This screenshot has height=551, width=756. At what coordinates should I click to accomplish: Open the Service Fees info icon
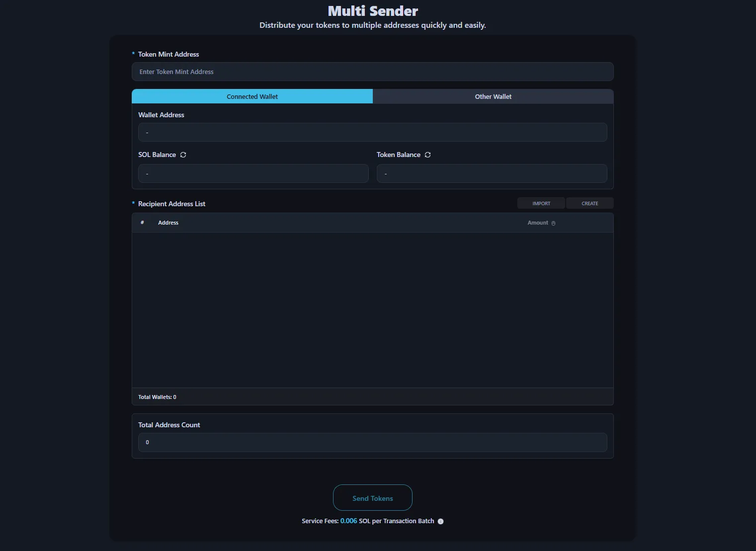(x=440, y=521)
